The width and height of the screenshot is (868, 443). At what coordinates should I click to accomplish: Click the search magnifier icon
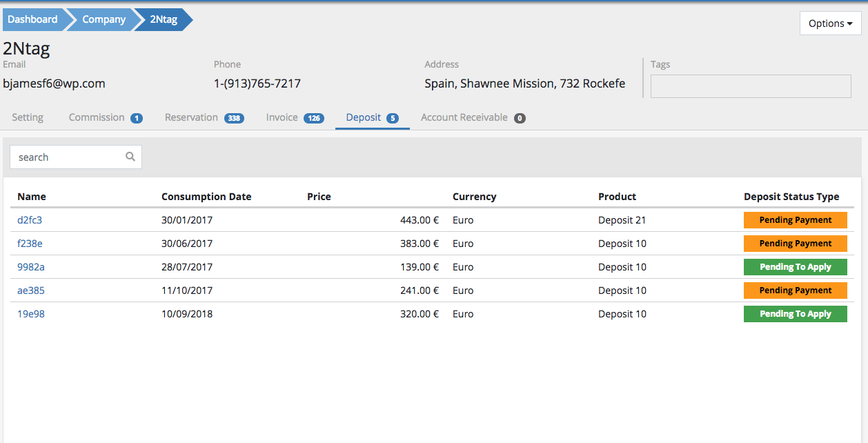(130, 157)
